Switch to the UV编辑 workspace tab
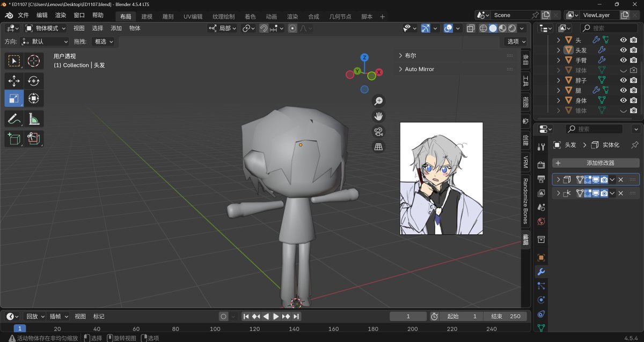This screenshot has height=342, width=644. pos(193,17)
